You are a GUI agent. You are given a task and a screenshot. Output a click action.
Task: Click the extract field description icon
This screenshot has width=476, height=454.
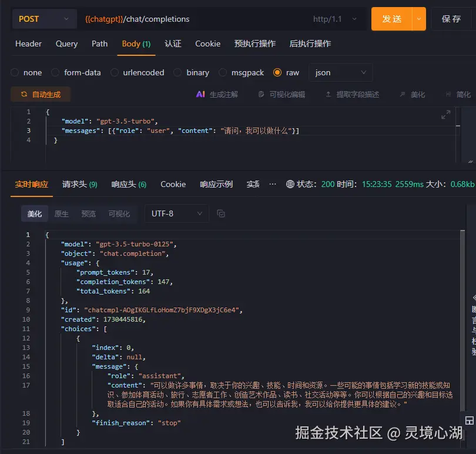[328, 95]
